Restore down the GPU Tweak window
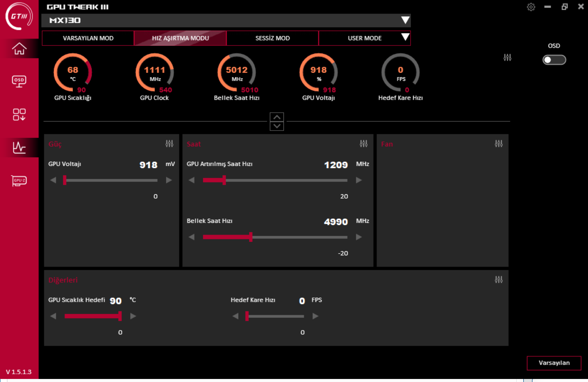The height and width of the screenshot is (382, 588). pos(564,7)
